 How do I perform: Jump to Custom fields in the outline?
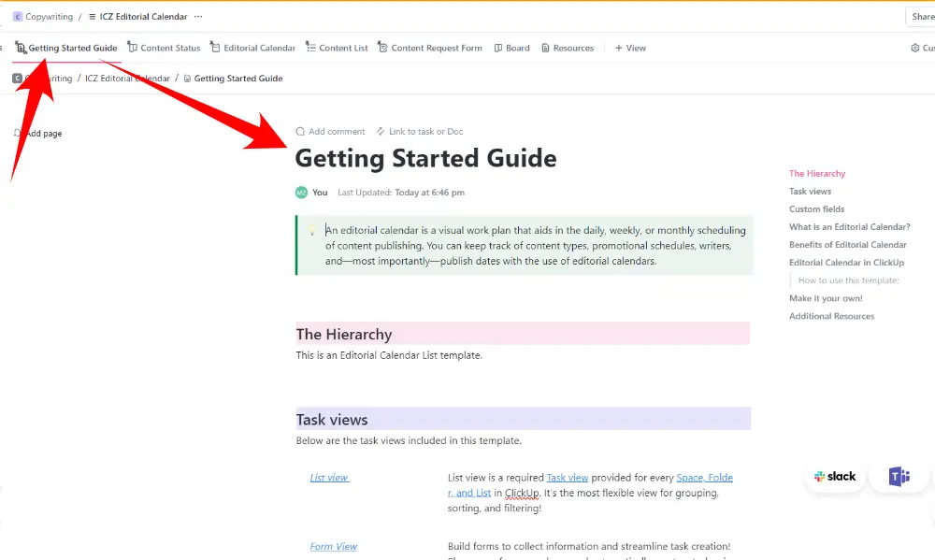[816, 209]
